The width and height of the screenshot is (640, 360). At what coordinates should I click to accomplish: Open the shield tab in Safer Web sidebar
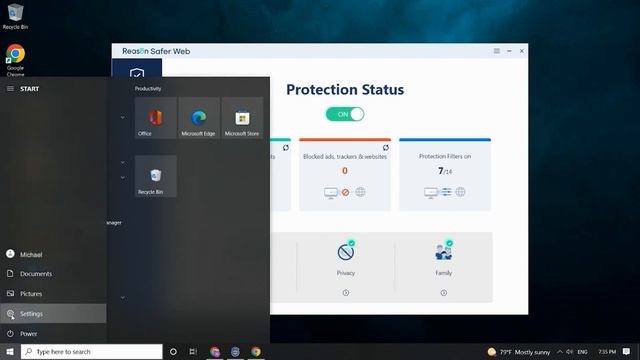(x=137, y=69)
